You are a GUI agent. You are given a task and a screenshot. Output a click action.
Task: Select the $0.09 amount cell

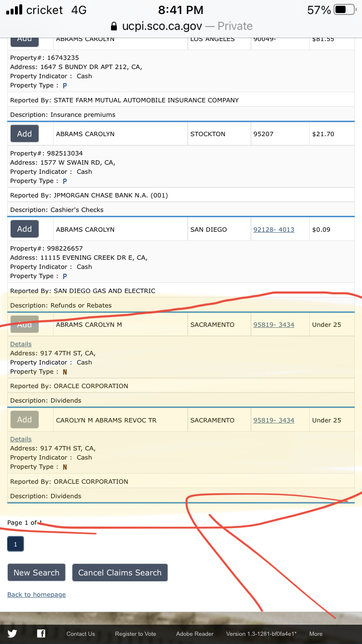click(332, 229)
